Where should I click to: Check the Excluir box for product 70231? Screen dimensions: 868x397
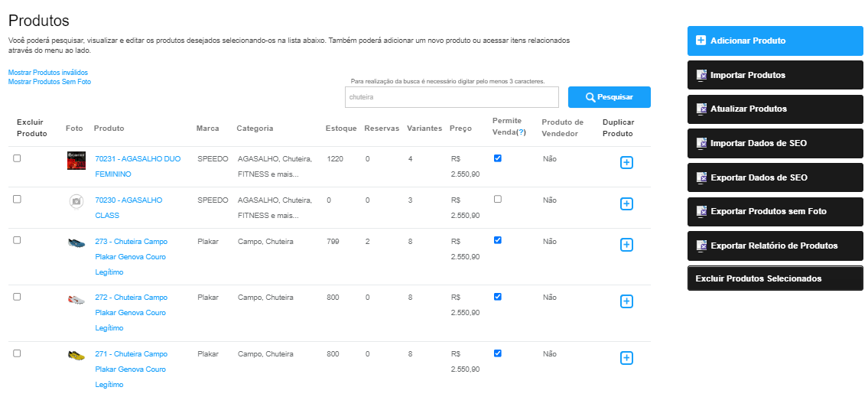[x=17, y=158]
